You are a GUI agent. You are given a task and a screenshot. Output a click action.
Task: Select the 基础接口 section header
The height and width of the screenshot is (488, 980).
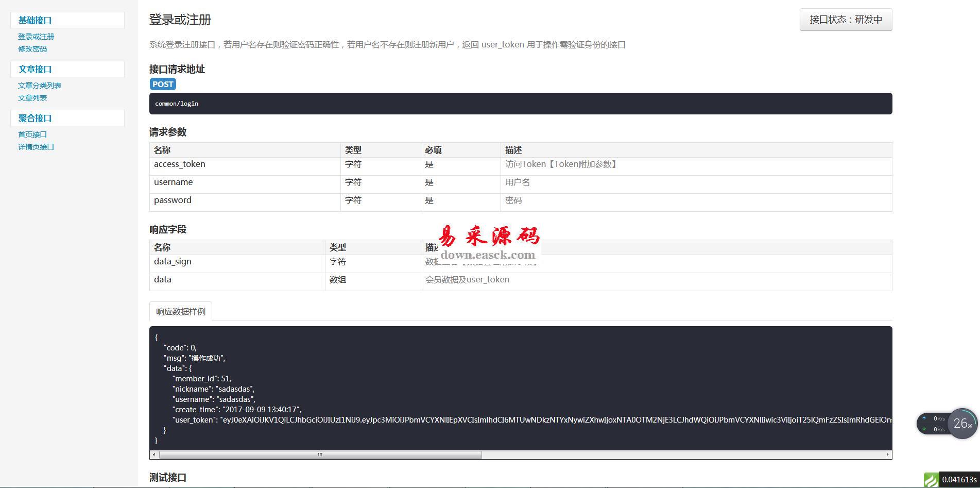tap(67, 20)
